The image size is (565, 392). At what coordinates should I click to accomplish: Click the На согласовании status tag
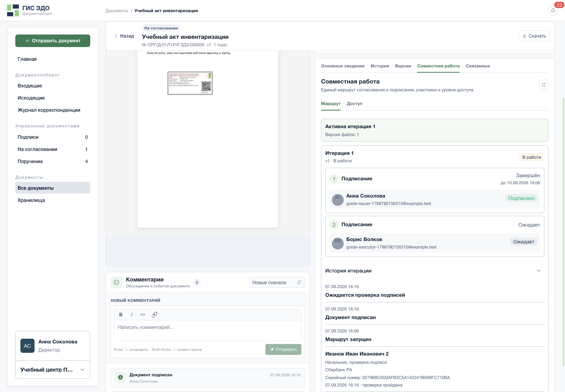(x=161, y=28)
